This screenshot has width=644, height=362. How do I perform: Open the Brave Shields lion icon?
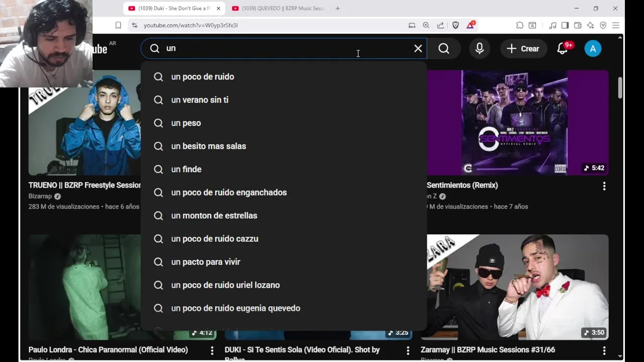(x=455, y=25)
